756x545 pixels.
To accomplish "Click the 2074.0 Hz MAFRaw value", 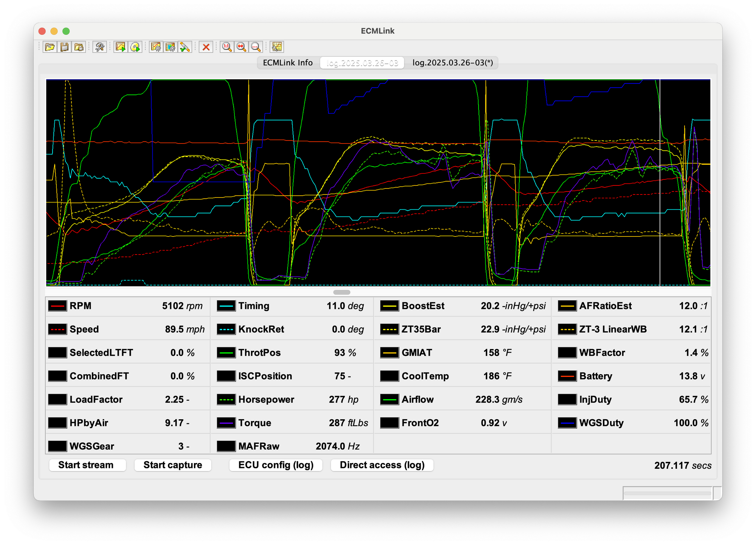I will [338, 446].
